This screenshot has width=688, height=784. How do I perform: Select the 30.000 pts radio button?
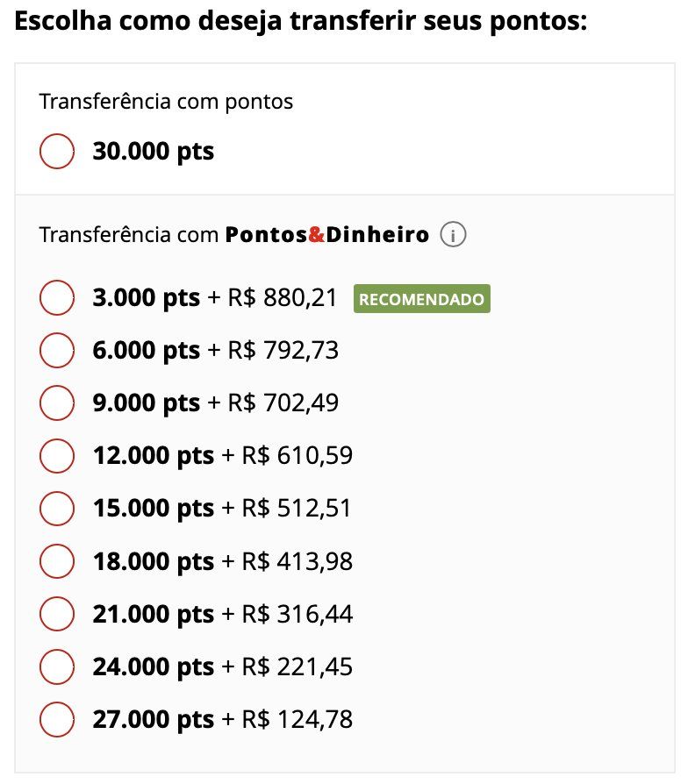(x=57, y=151)
